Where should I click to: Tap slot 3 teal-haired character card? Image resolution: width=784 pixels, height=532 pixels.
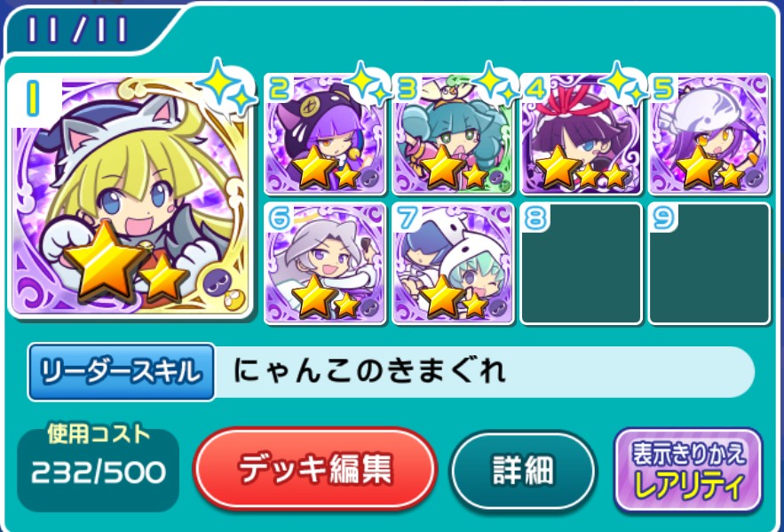pos(453,134)
